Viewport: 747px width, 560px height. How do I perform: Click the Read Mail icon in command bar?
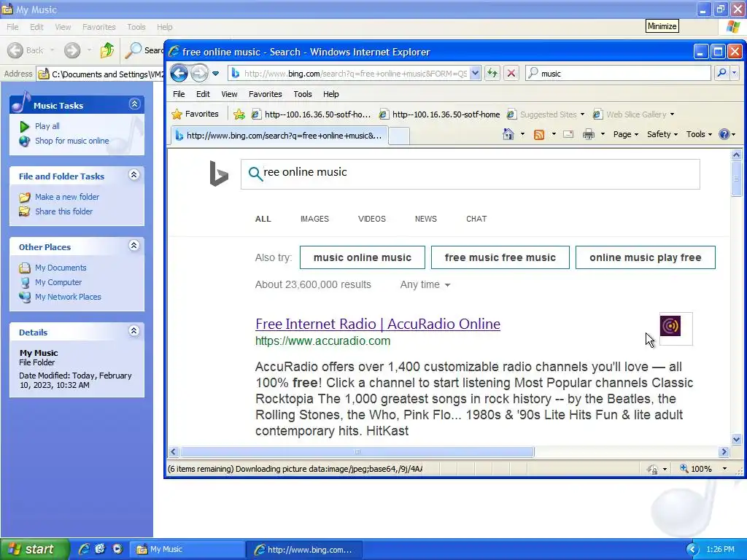tap(568, 135)
